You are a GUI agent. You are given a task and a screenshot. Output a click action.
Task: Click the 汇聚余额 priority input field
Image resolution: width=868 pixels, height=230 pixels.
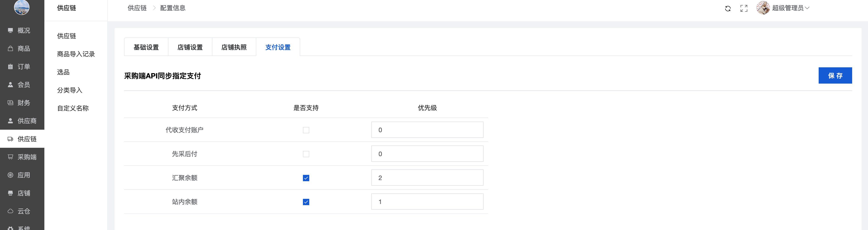coord(427,178)
